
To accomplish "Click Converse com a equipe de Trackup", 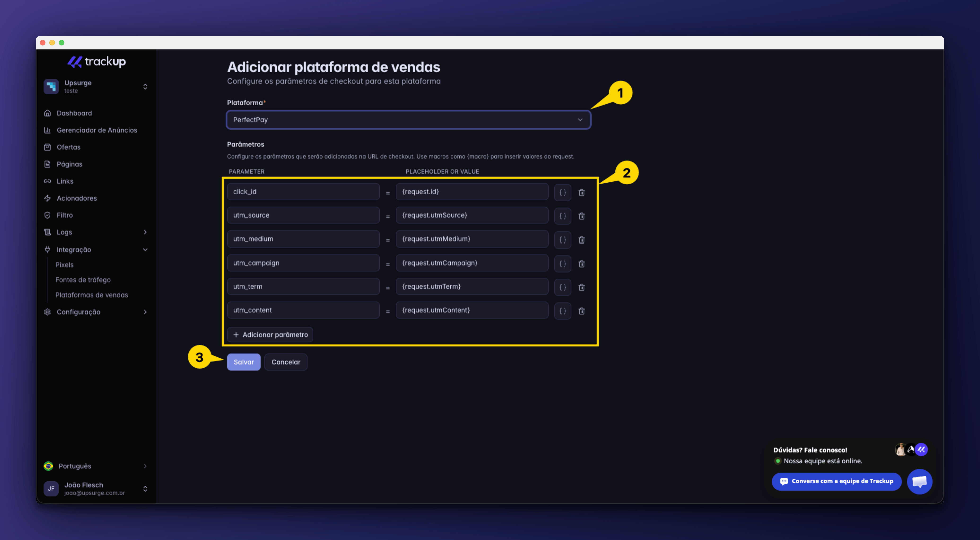I will [x=836, y=481].
